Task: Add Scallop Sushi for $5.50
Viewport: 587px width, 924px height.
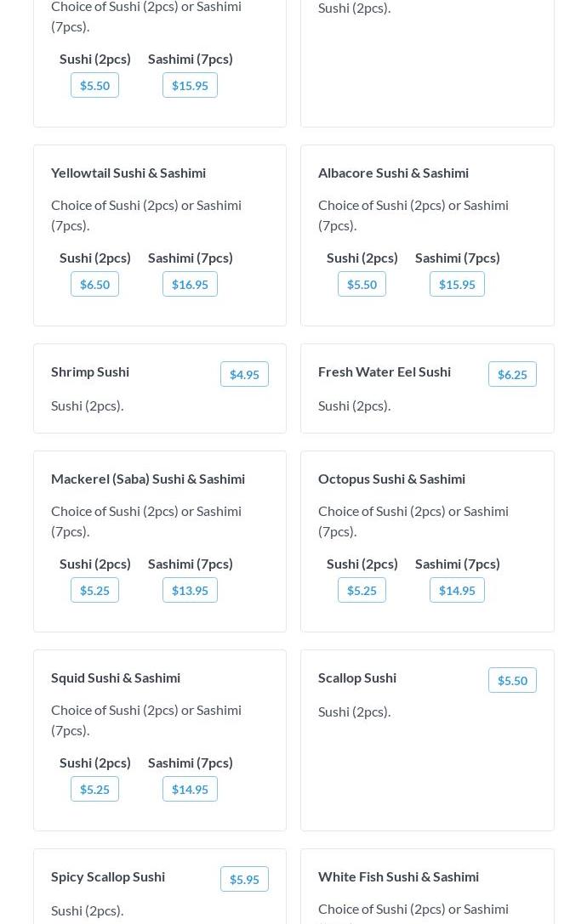Action: (512, 680)
